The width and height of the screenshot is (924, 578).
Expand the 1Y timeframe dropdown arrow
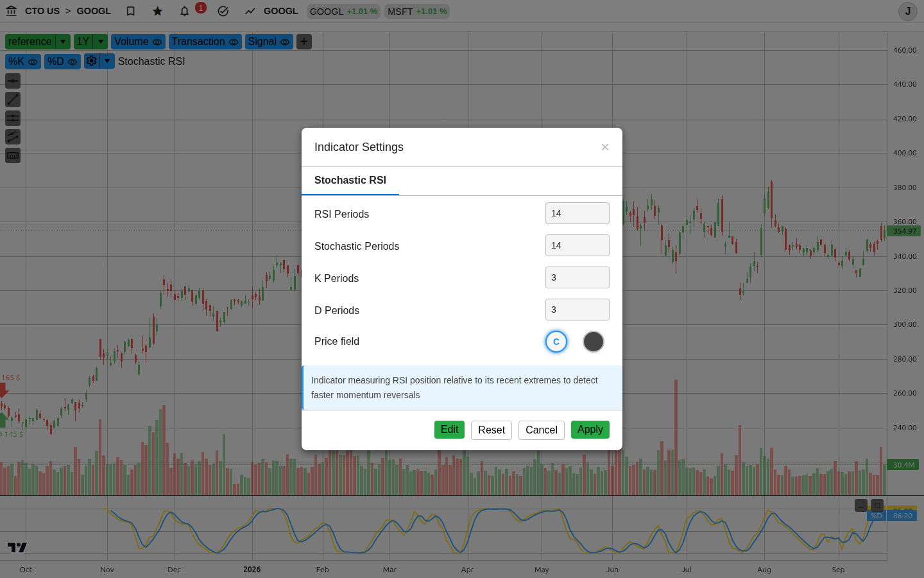click(x=101, y=42)
